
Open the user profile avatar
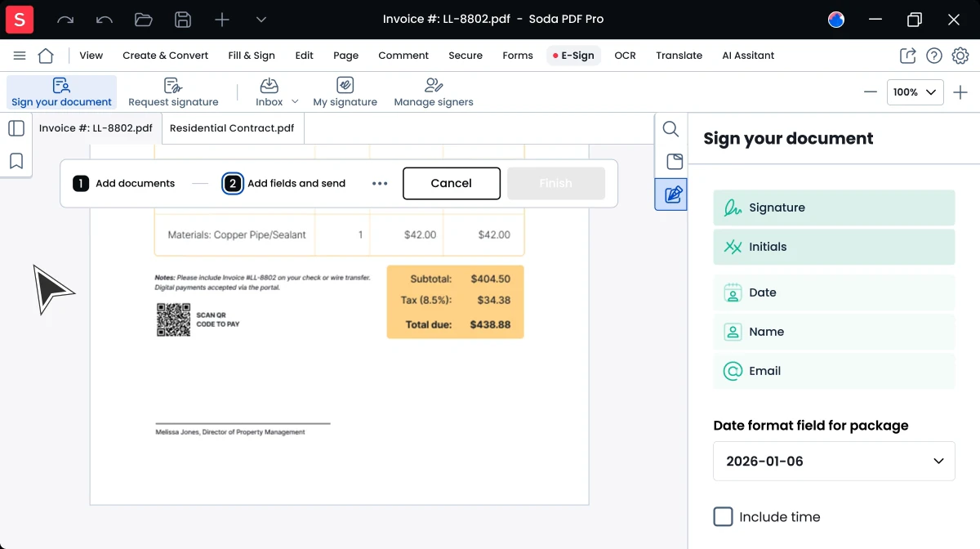(x=836, y=20)
